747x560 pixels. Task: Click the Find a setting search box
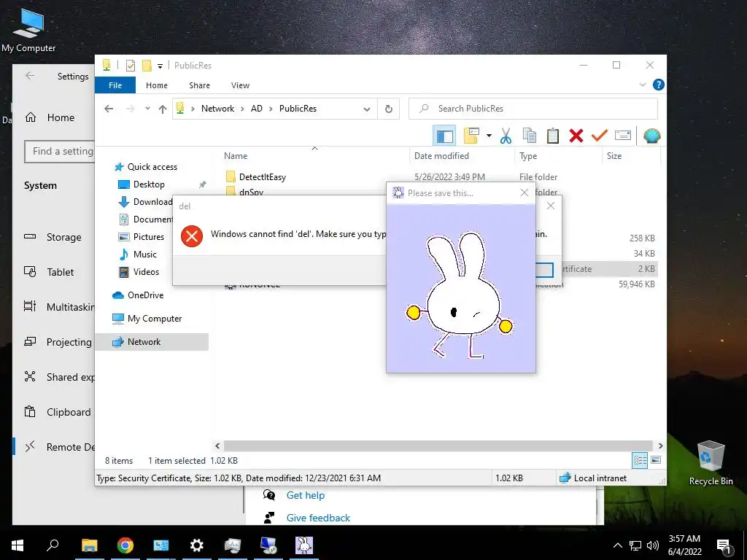60,152
